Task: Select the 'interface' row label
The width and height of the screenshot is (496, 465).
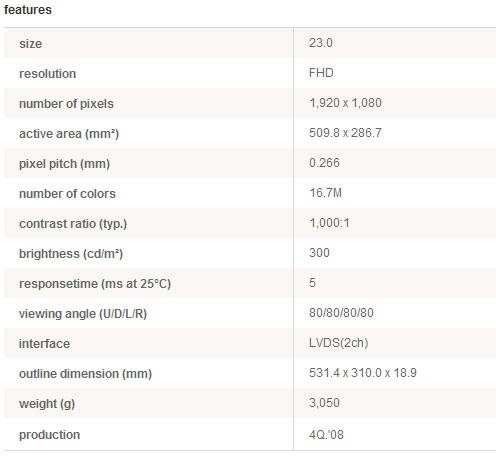Action: [45, 344]
